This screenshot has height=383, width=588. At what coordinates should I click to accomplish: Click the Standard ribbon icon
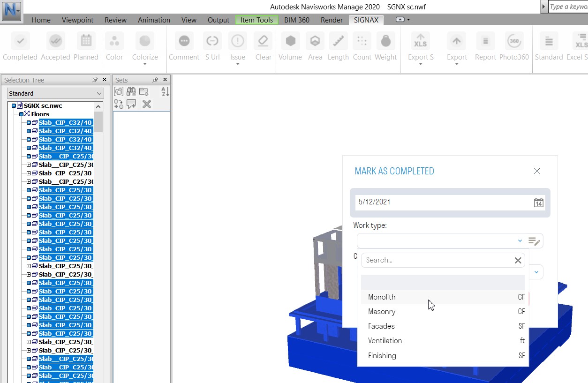point(549,41)
